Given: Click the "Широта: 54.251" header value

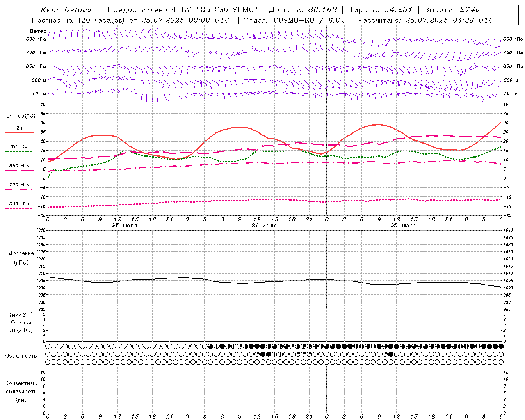Looking at the screenshot, I should click(380, 10).
